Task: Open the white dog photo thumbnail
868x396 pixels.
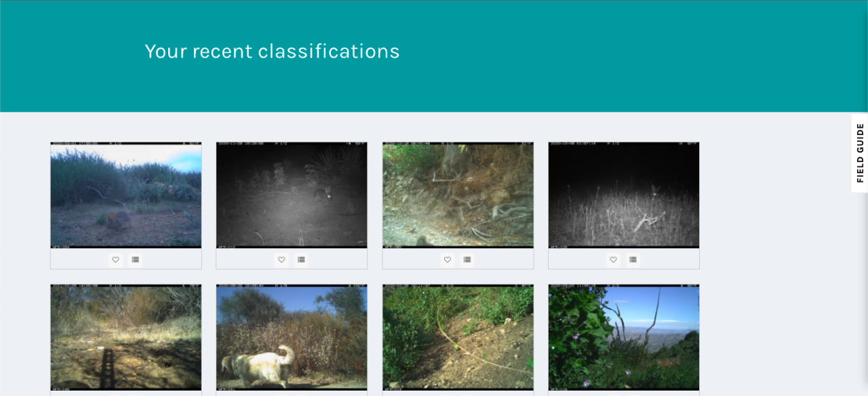Action: 292,338
